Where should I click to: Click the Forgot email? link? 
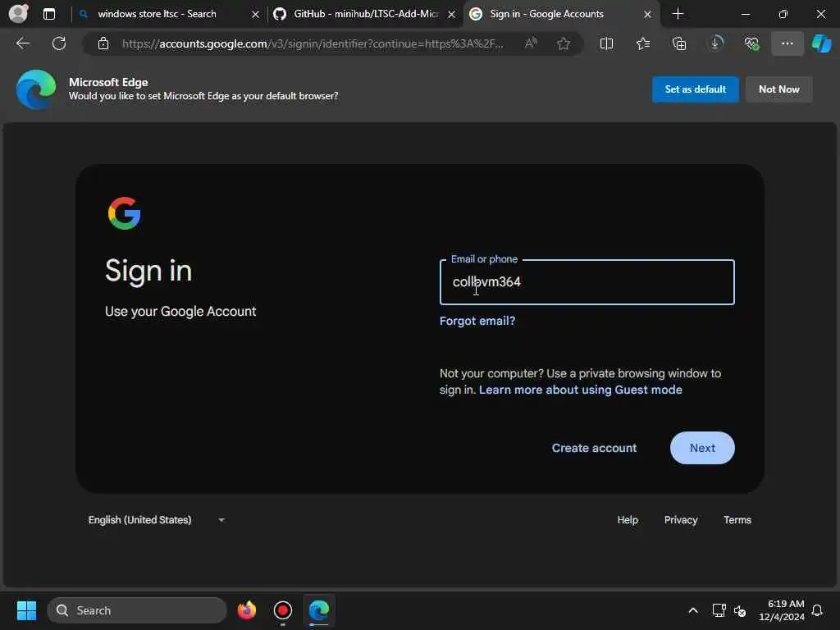[477, 321]
